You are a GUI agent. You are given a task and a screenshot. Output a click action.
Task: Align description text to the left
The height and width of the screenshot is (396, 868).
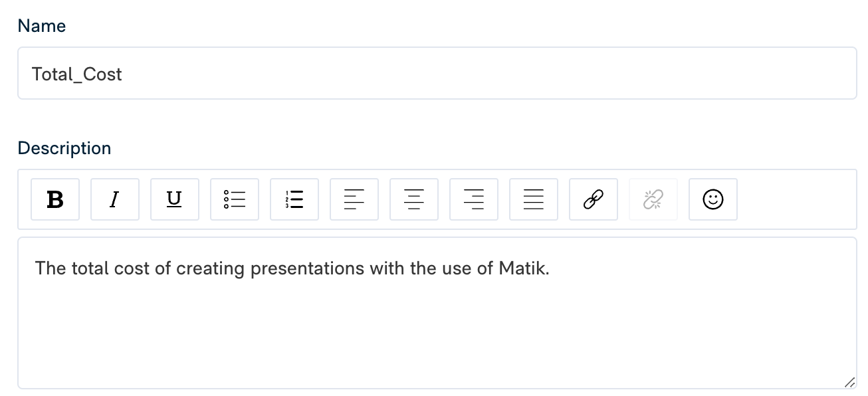point(354,199)
